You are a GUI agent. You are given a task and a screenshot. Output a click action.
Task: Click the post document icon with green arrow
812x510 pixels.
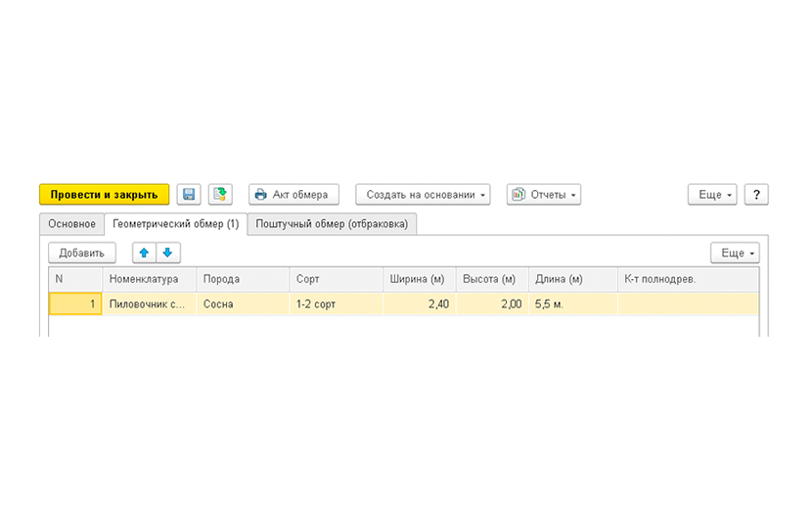click(x=220, y=195)
